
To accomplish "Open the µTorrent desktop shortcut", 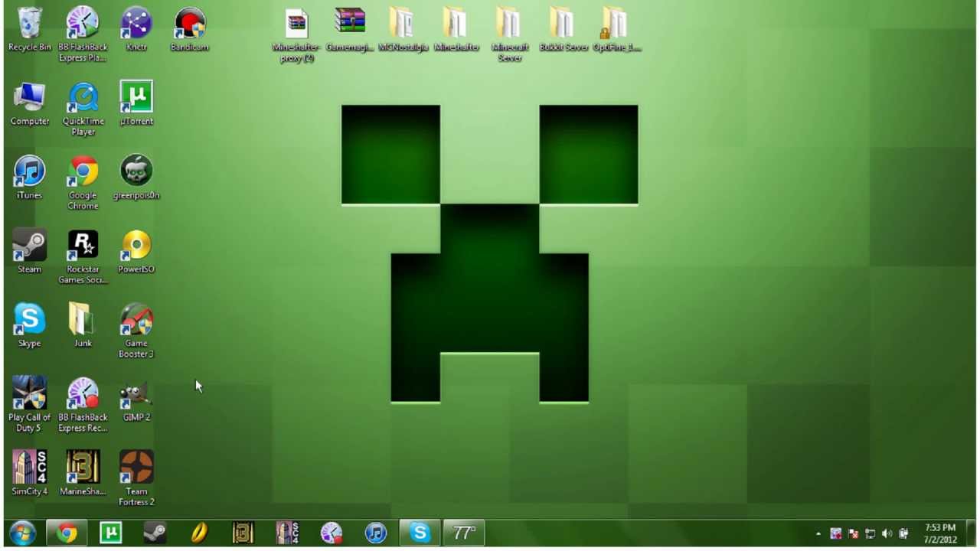I will 136,103.
